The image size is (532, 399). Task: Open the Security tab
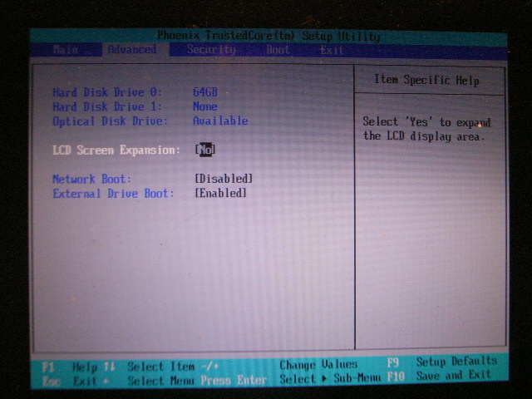point(211,50)
